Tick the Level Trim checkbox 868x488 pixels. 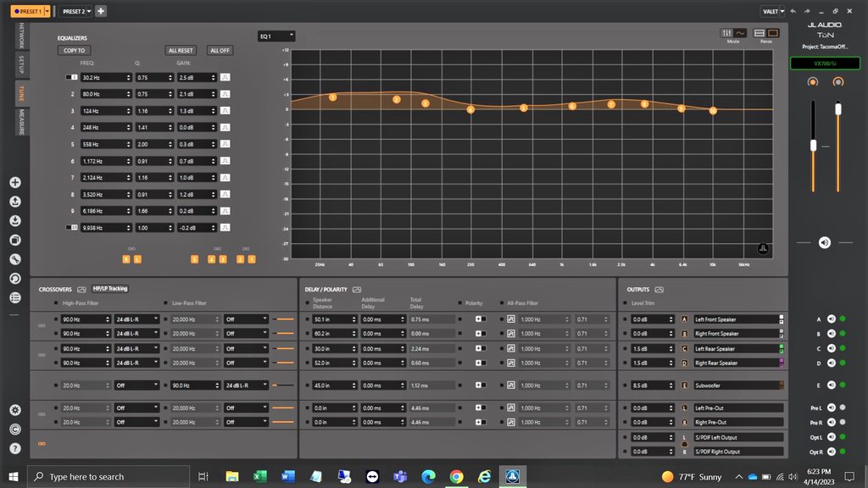click(625, 303)
